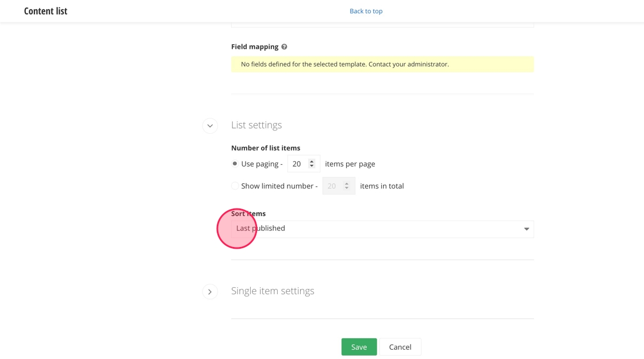Expand the Single item settings chevron
This screenshot has width=644, height=359.
point(210,291)
